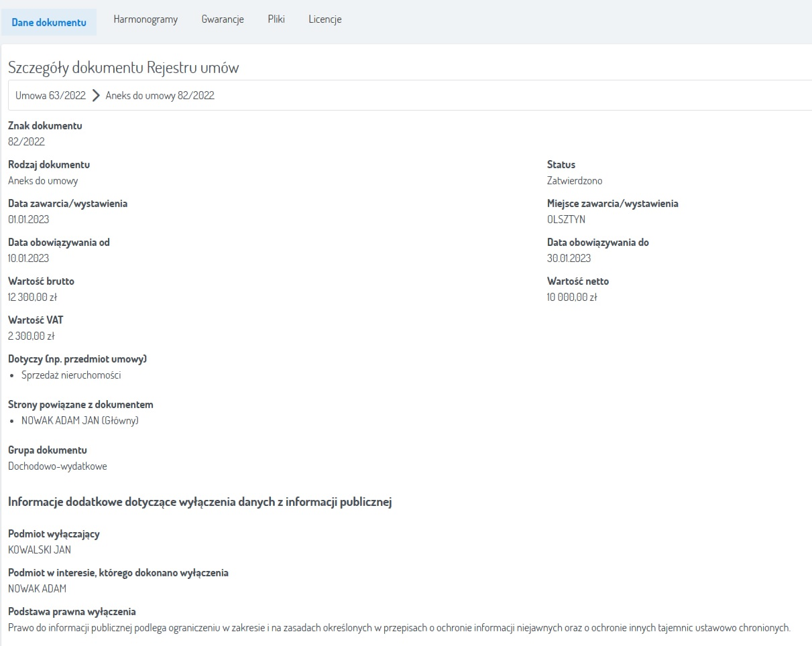Viewport: 812px width, 646px height.
Task: Click the net value 10 000,00 zł
Action: (572, 297)
